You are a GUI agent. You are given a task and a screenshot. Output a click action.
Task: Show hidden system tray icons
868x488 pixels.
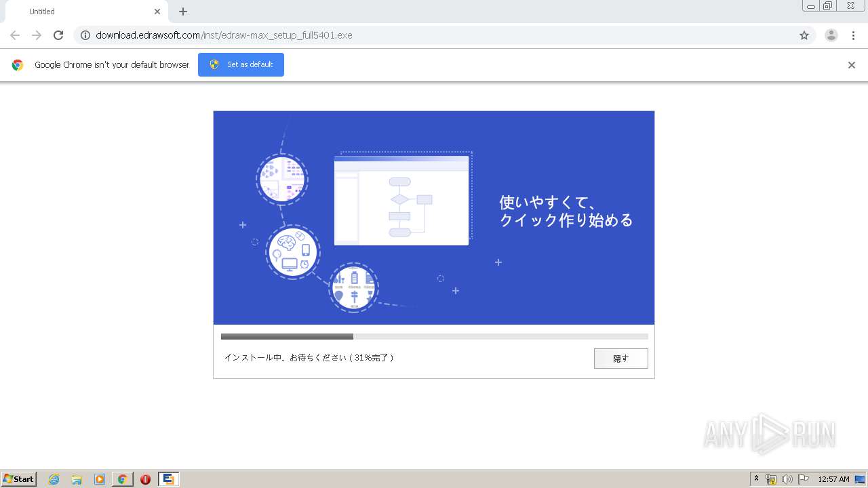click(756, 479)
